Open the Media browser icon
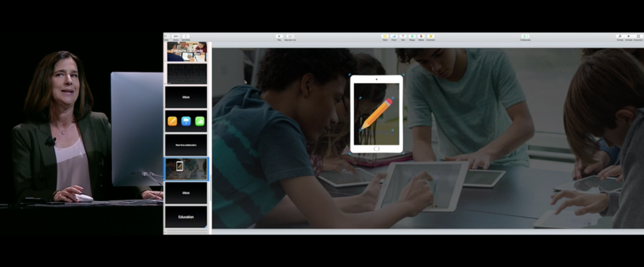 coord(421,36)
